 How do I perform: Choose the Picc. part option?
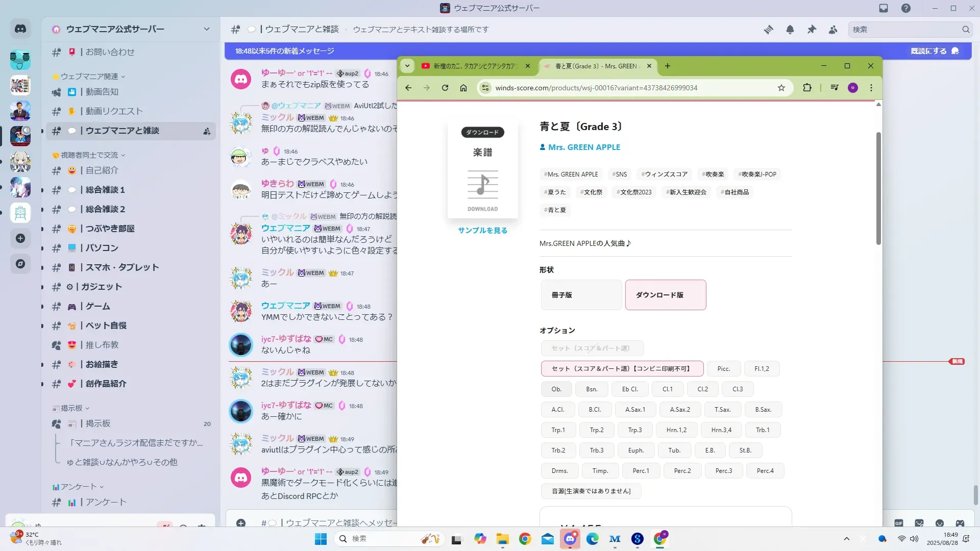(x=723, y=368)
